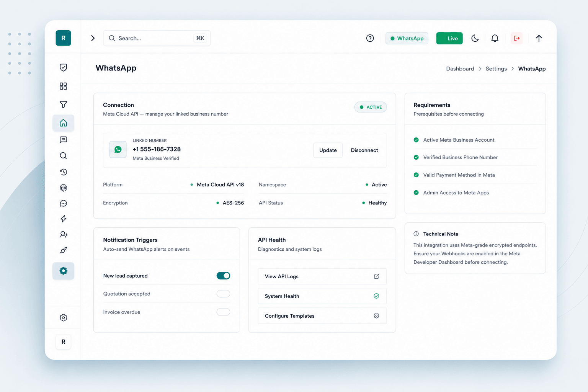Click the magnifier icon in the sidebar
This screenshot has width=588, height=392.
pos(64,156)
